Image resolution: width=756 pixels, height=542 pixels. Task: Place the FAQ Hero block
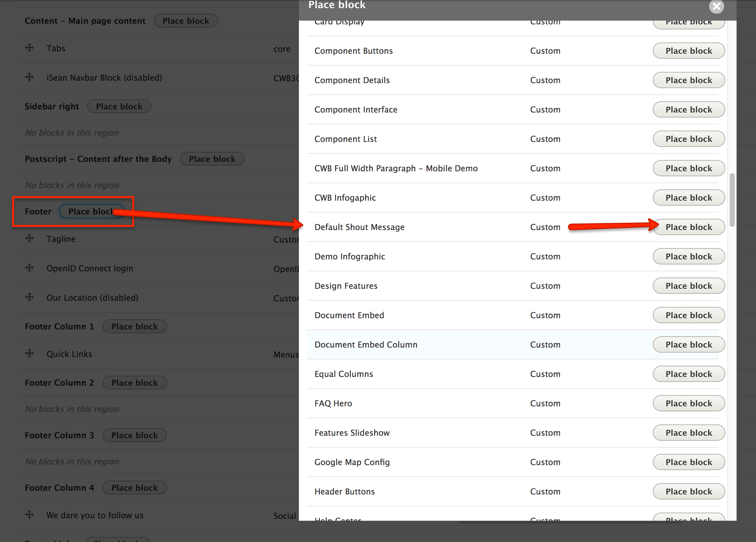click(x=689, y=403)
